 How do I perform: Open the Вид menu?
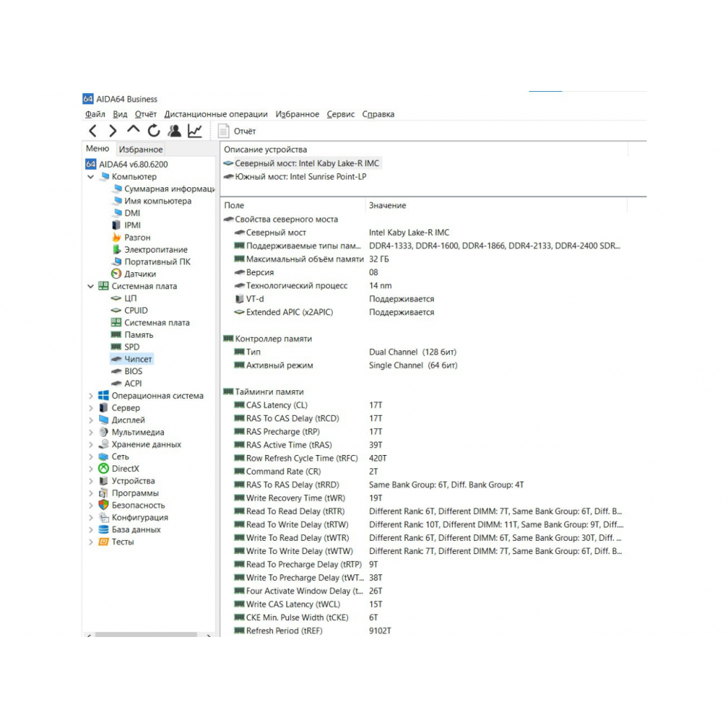pyautogui.click(x=120, y=114)
